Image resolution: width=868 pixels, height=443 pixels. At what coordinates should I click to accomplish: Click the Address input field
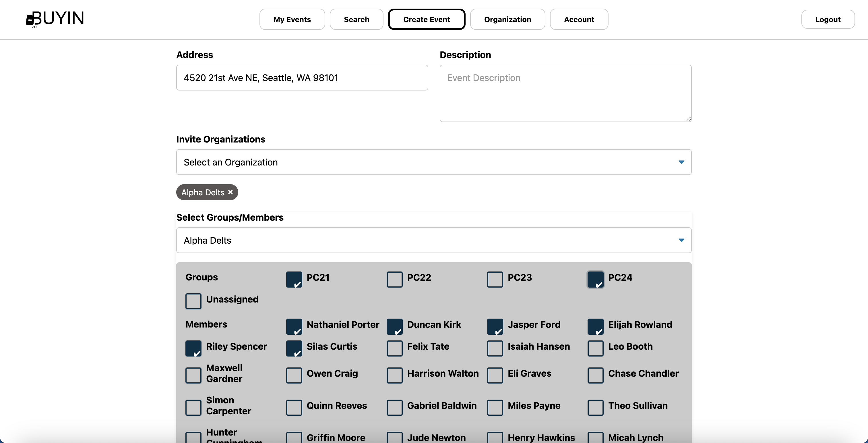pyautogui.click(x=302, y=78)
